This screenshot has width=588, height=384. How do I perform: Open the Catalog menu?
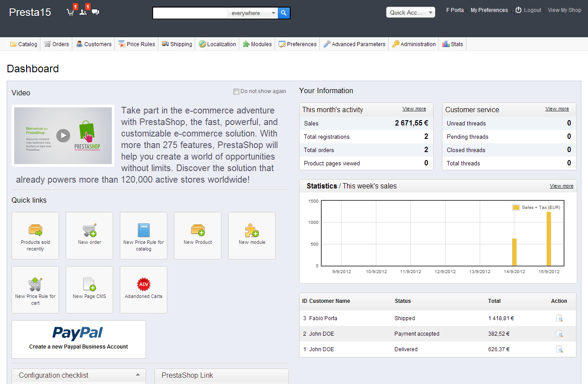click(x=24, y=44)
